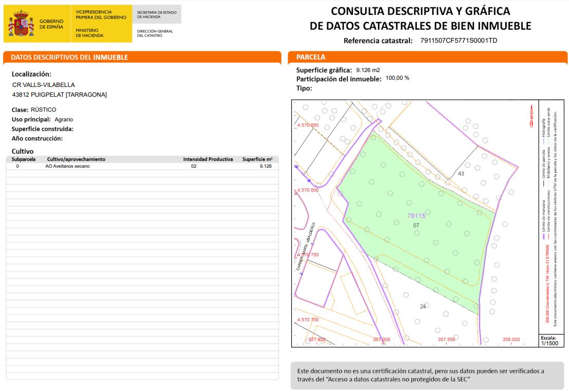The image size is (569, 392).
Task: Click the 'Escala: 1/1500' box
Action: (x=550, y=341)
